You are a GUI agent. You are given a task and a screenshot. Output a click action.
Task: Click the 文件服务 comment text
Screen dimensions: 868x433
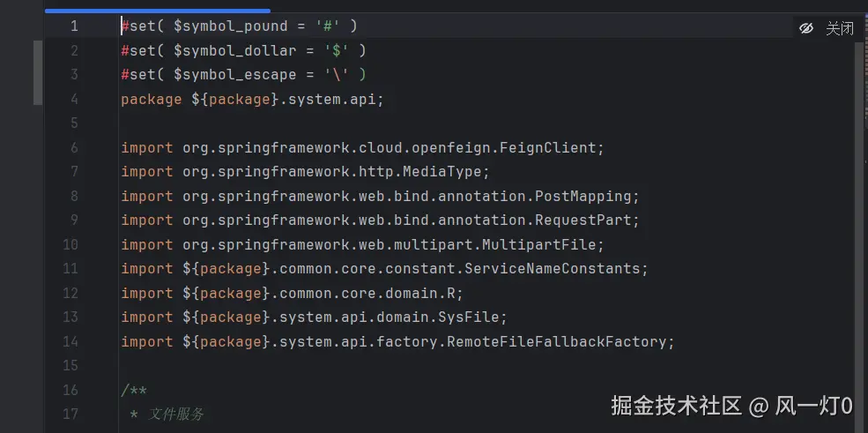pos(176,414)
